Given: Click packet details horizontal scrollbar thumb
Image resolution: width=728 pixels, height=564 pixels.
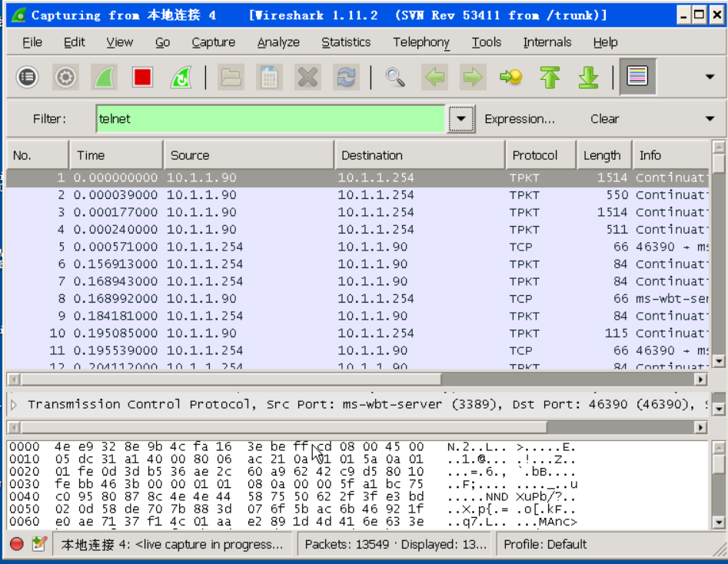Looking at the screenshot, I should (x=284, y=427).
